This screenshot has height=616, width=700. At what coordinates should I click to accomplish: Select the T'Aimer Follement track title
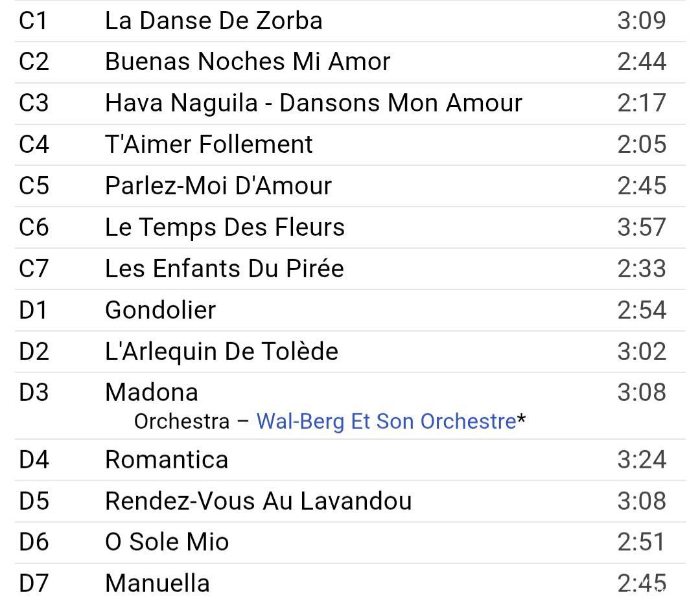click(x=209, y=144)
